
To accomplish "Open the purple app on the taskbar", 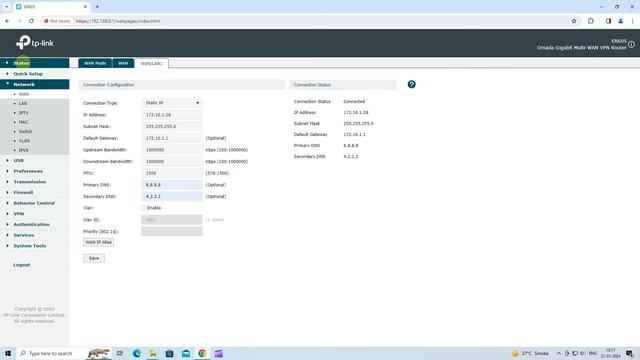I will point(219,353).
